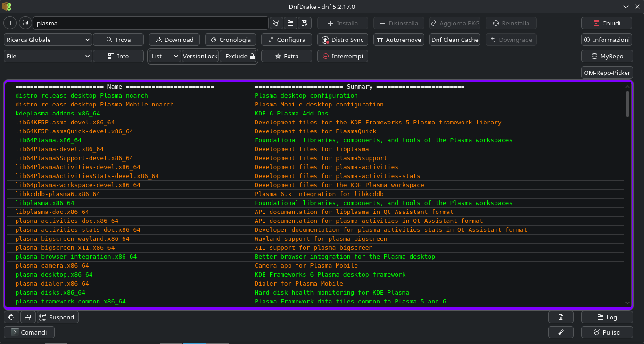Select plasma-desktop.x86_64 in the package list
This screenshot has width=644, height=344.
54,275
